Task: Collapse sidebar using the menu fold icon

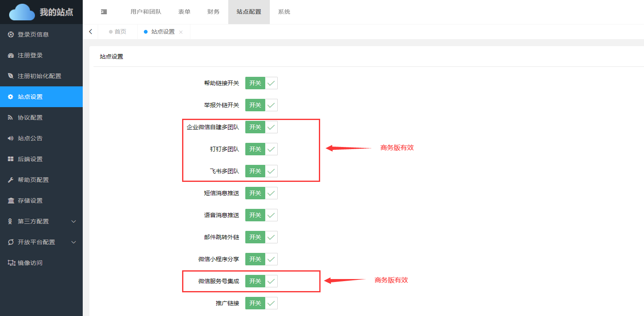Action: click(104, 12)
